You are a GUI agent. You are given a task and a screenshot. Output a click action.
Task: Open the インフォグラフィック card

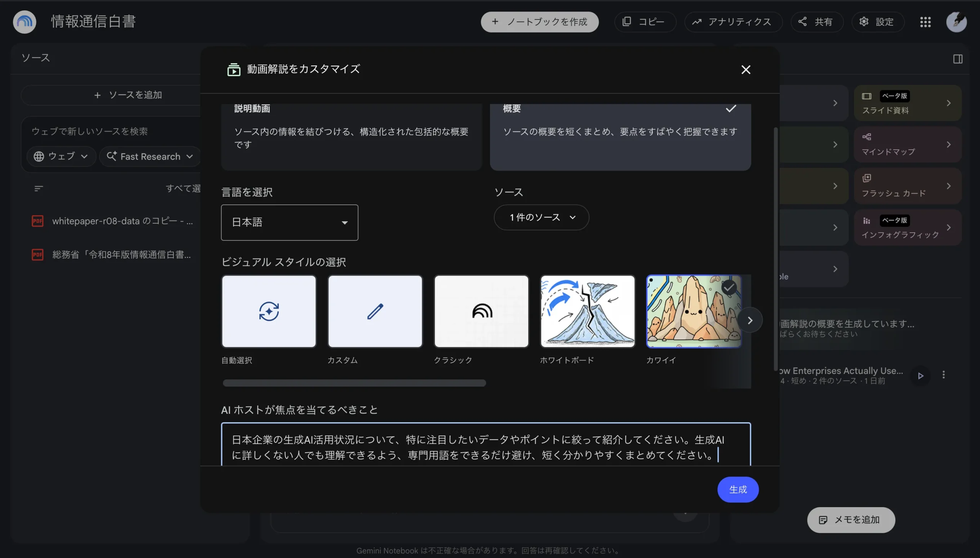click(907, 227)
